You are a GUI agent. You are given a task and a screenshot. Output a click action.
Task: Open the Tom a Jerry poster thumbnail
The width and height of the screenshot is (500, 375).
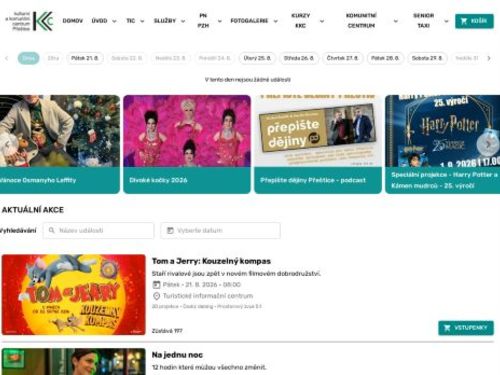(x=73, y=295)
